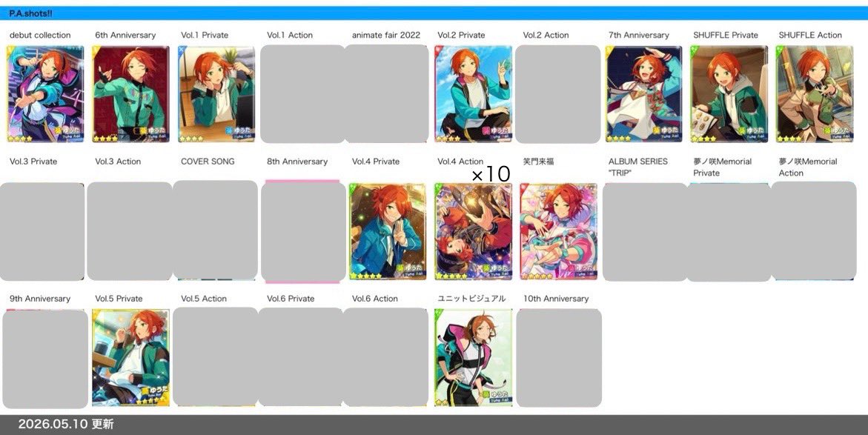The image size is (868, 435).
Task: Click the Vol.3 Private placeholder card
Action: 42,231
